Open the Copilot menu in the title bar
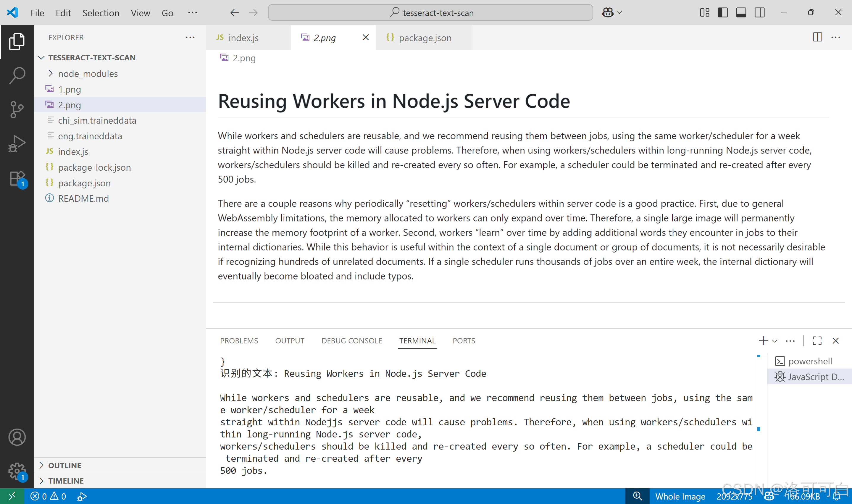This screenshot has width=852, height=504. coord(611,12)
